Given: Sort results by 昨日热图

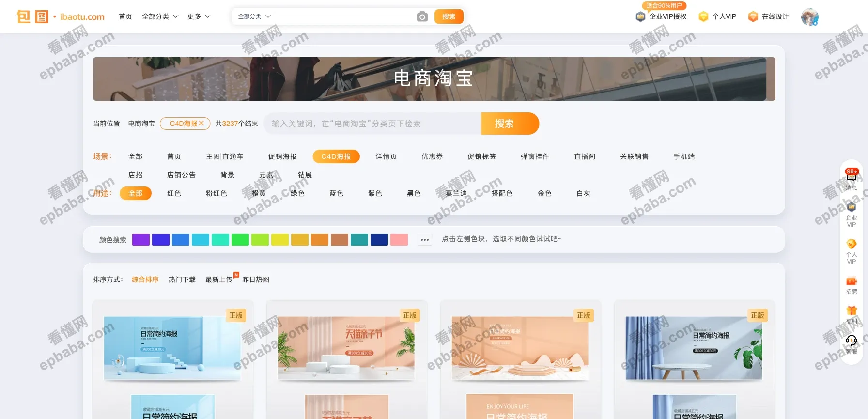Looking at the screenshot, I should (x=256, y=279).
